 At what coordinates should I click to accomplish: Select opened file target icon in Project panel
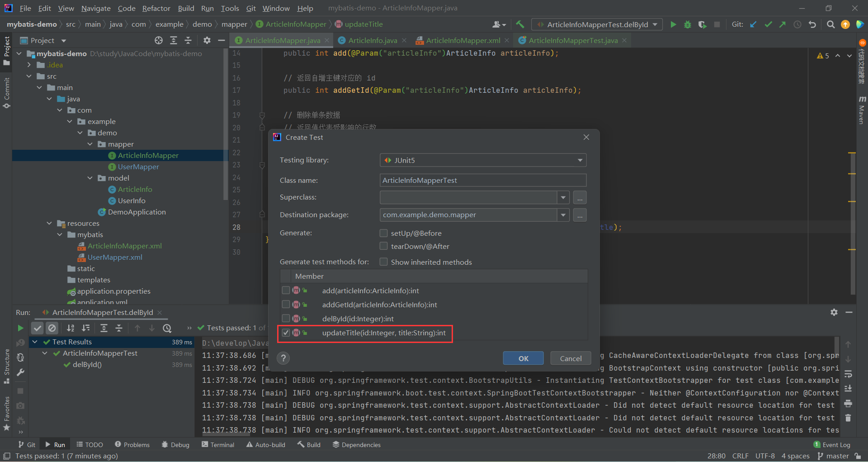[159, 40]
